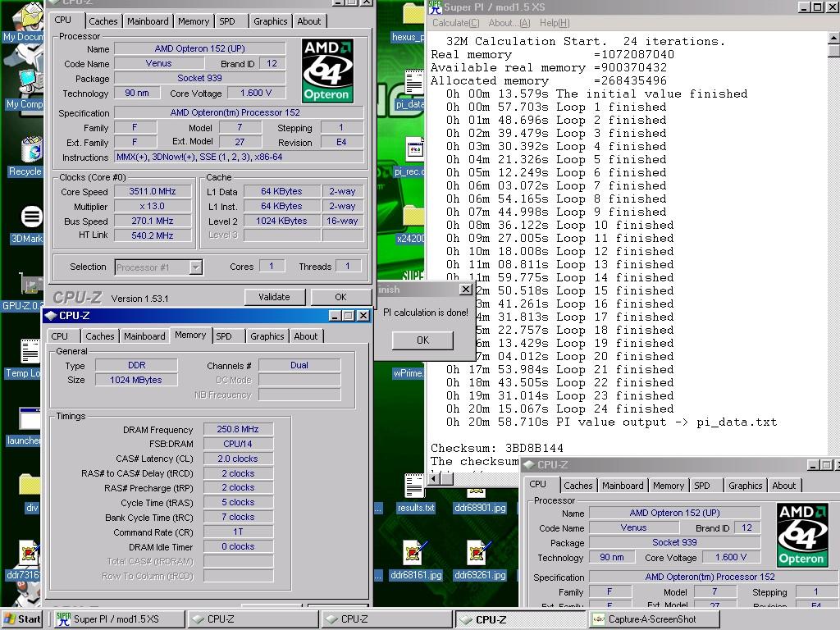
Task: Click the DRAM Frequency 250.8 MHz field
Action: [238, 429]
